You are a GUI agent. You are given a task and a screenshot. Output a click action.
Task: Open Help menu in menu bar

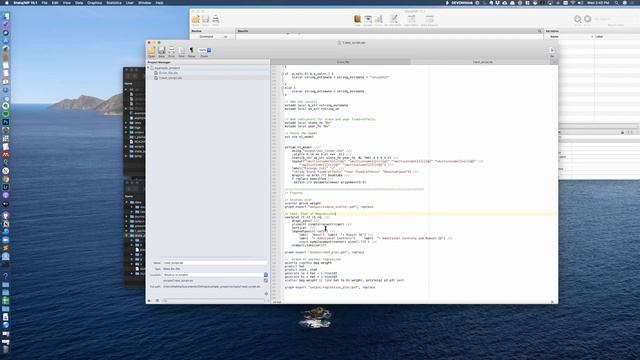pyautogui.click(x=160, y=2)
